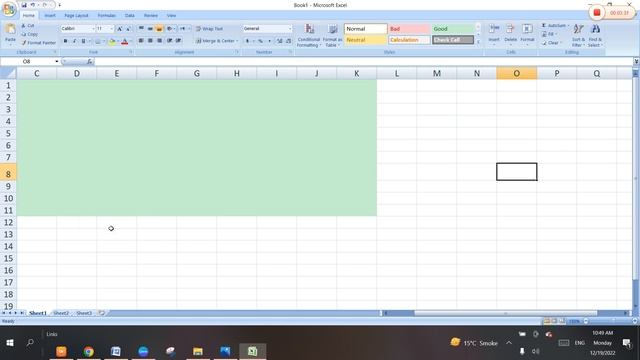Open Chrome from the taskbar
This screenshot has height=360, width=640.
pos(89,351)
